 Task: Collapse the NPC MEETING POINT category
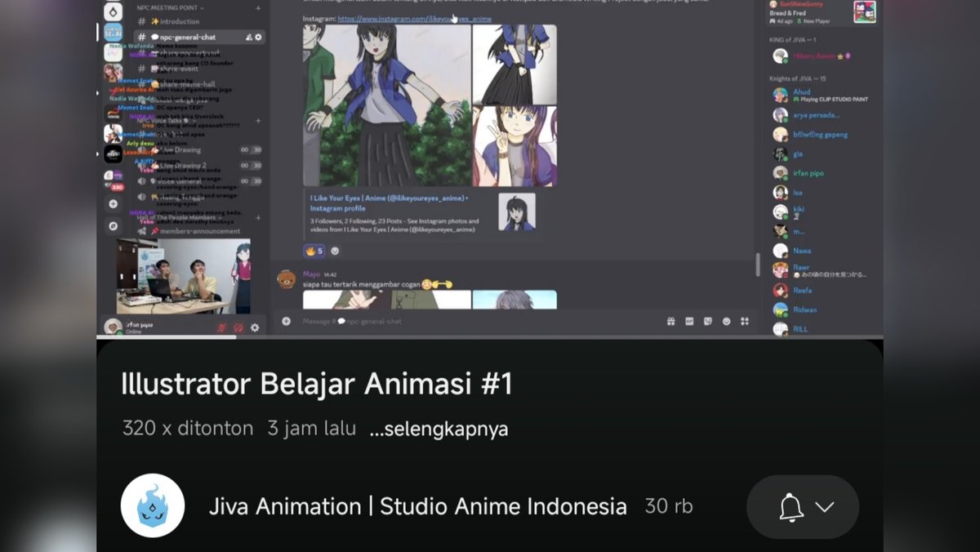[170, 8]
